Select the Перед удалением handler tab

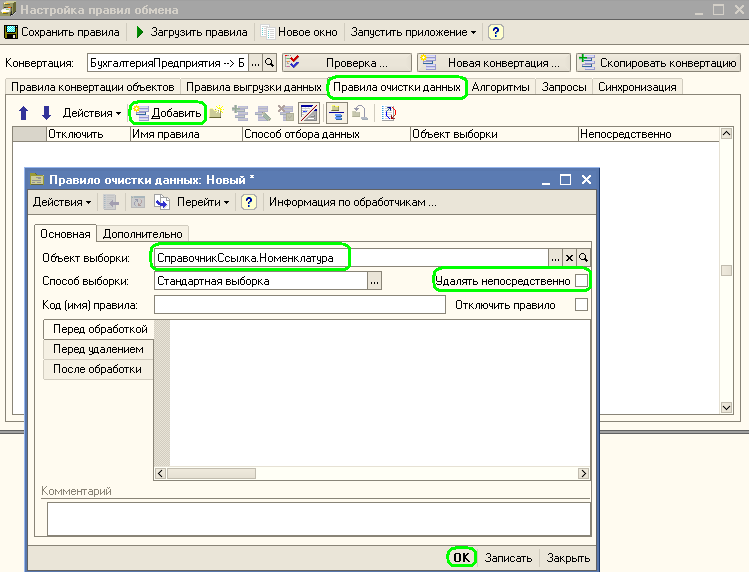tap(98, 349)
